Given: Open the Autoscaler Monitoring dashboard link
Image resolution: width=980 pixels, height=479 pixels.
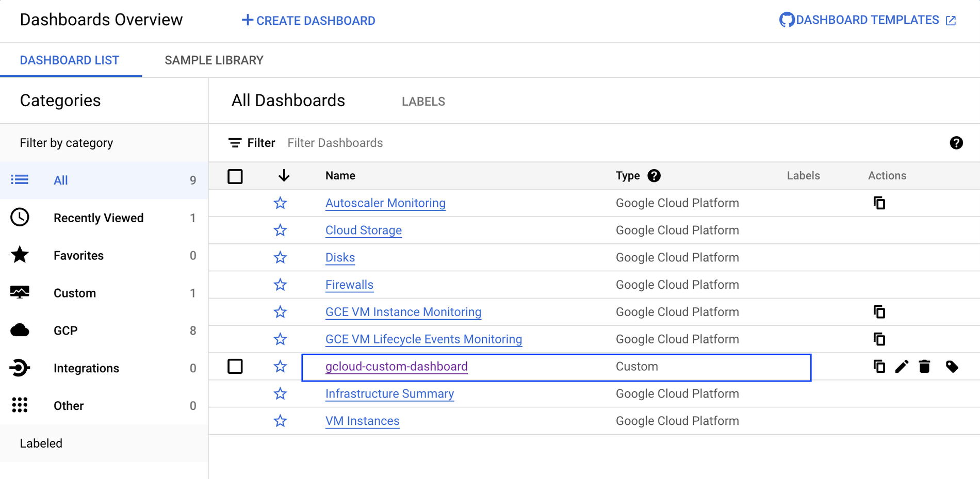Looking at the screenshot, I should [385, 203].
